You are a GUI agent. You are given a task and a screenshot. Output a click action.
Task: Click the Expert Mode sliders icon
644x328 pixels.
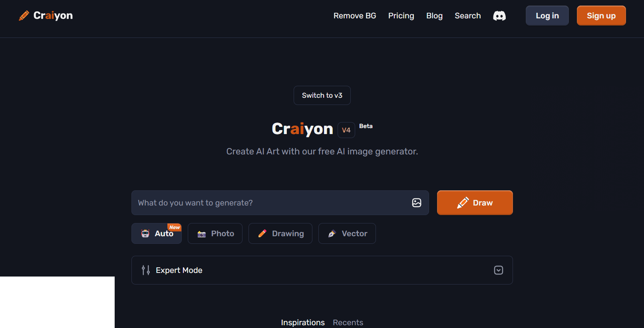point(146,270)
